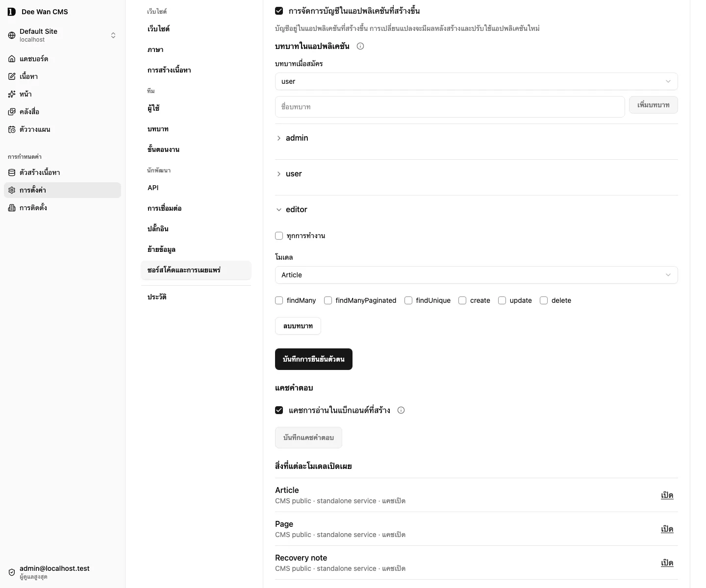
Task: Click info icon beside บทบาทในแอปพลิเคชัน
Action: click(360, 46)
